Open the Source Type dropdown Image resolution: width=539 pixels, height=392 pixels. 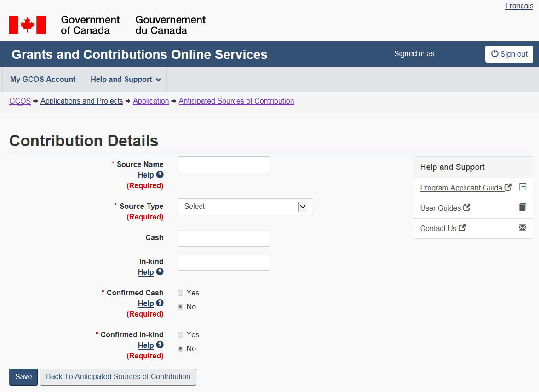coord(245,207)
